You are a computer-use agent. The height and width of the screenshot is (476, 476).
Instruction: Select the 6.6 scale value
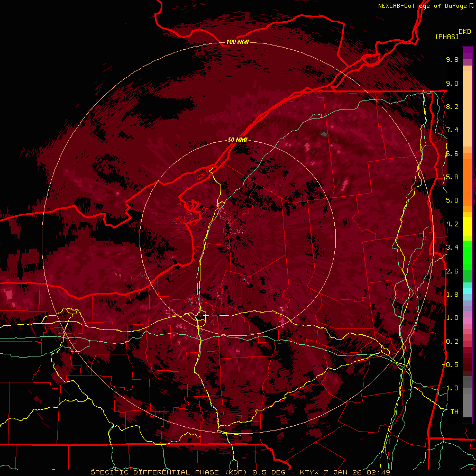click(452, 153)
